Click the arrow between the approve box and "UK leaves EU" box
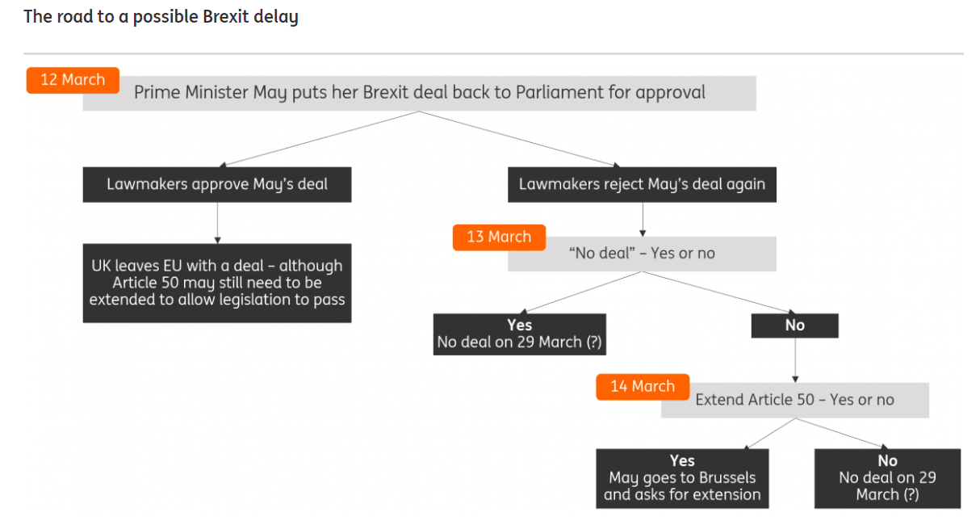Screen dimensions: 980x521 (x=217, y=223)
